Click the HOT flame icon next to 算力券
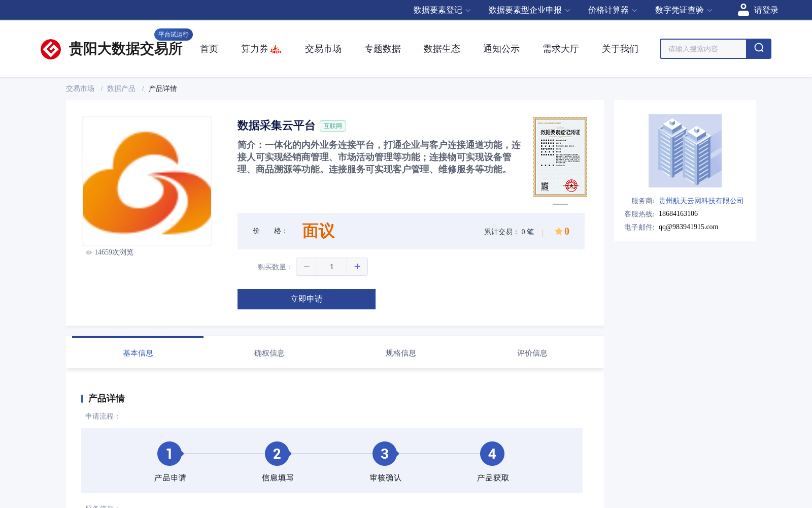Screen dimensions: 812x508 coord(276,49)
